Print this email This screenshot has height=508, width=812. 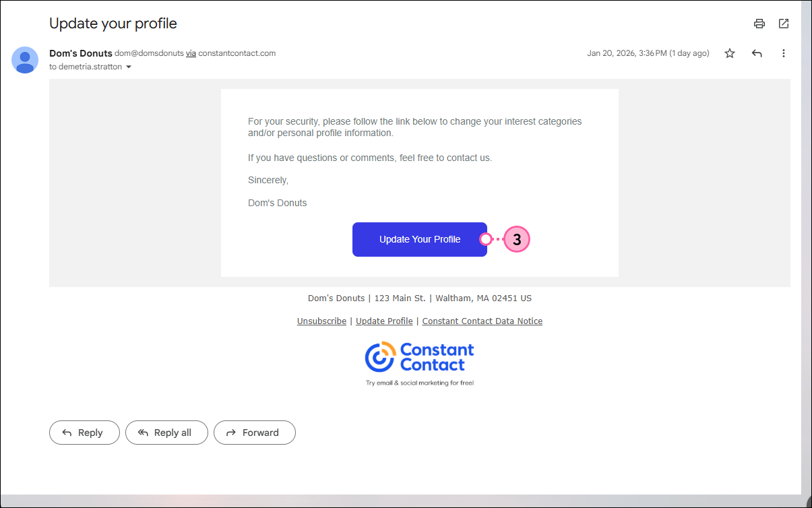[x=759, y=23]
